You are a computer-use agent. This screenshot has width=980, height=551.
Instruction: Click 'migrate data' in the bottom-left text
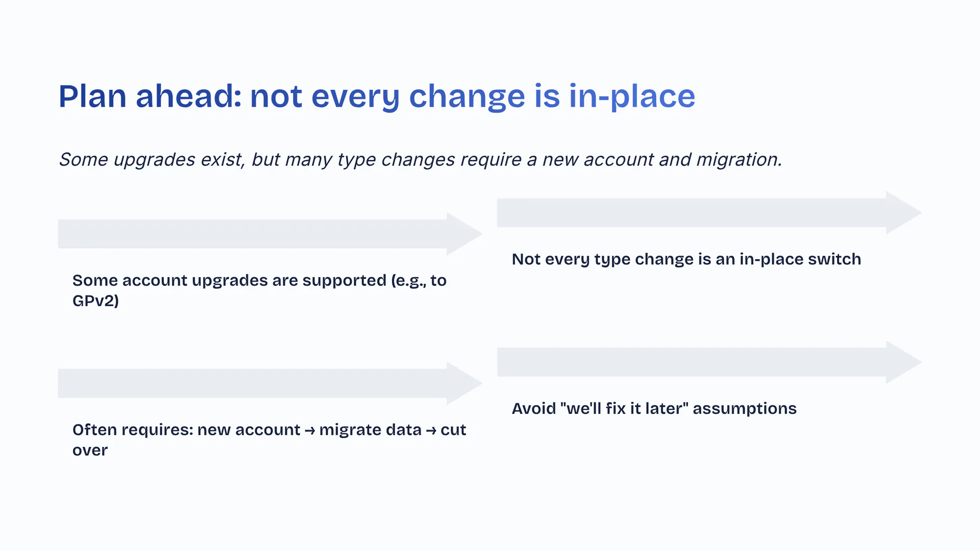[370, 430]
